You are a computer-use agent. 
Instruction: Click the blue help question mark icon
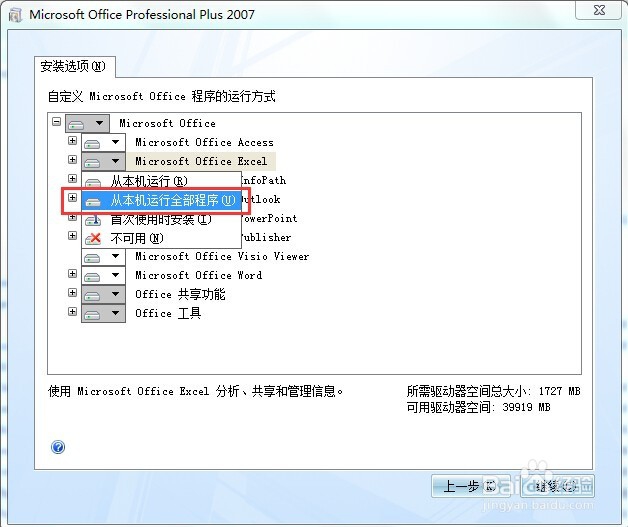coord(58,447)
